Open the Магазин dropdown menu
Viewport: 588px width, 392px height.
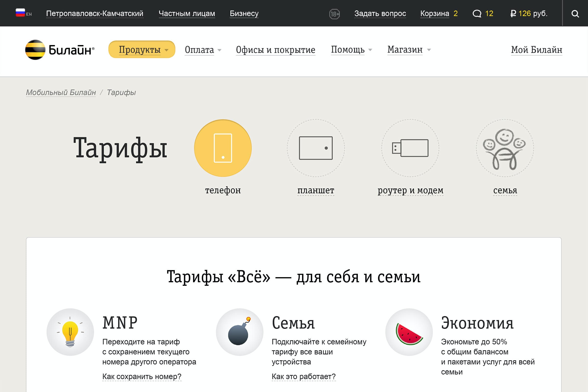point(409,49)
